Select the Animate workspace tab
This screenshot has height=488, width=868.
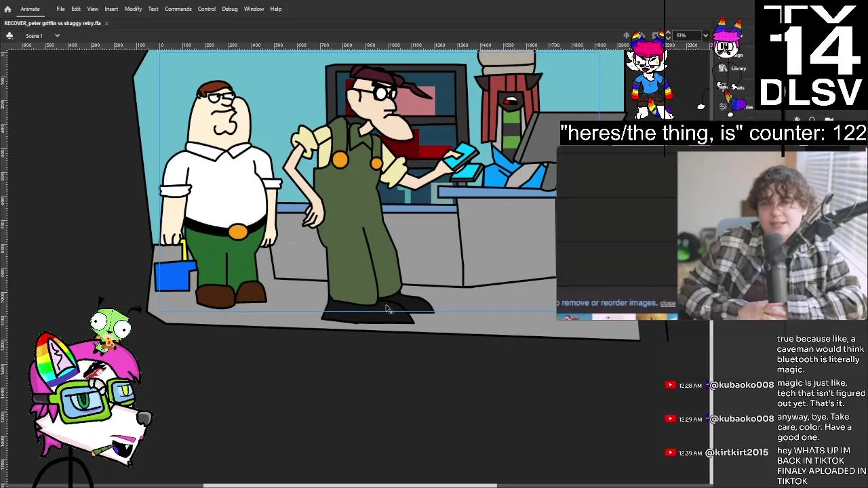tap(30, 9)
